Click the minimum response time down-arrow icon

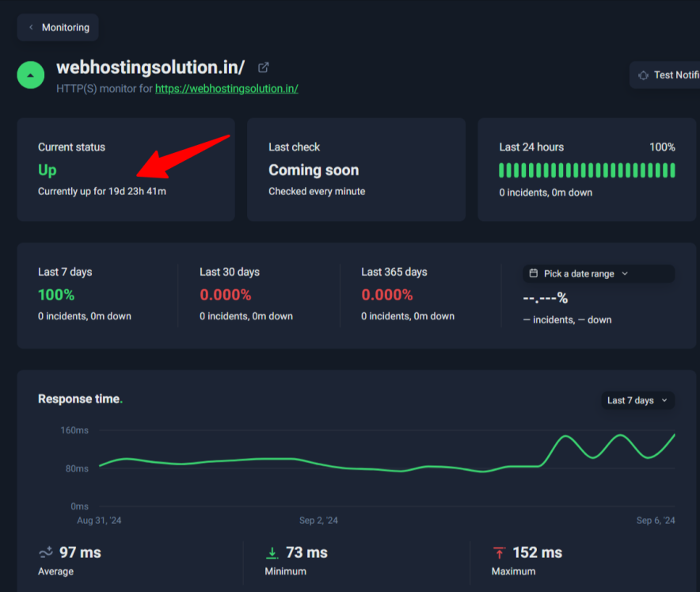tap(272, 552)
